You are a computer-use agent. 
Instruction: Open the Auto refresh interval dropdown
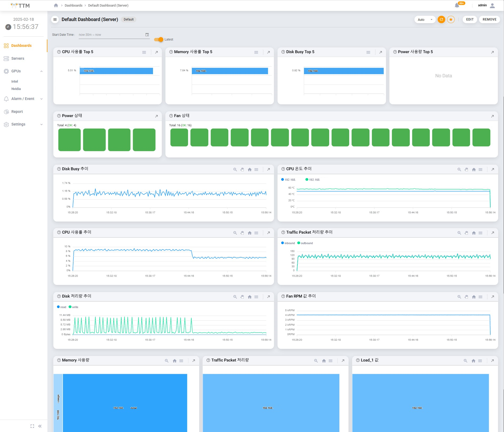tap(425, 19)
